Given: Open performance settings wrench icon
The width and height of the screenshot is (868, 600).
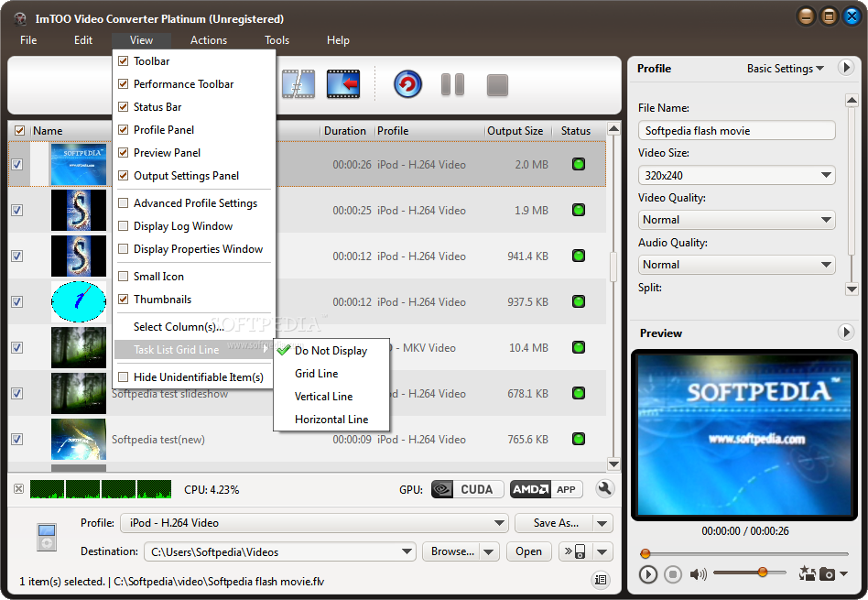Looking at the screenshot, I should (604, 488).
